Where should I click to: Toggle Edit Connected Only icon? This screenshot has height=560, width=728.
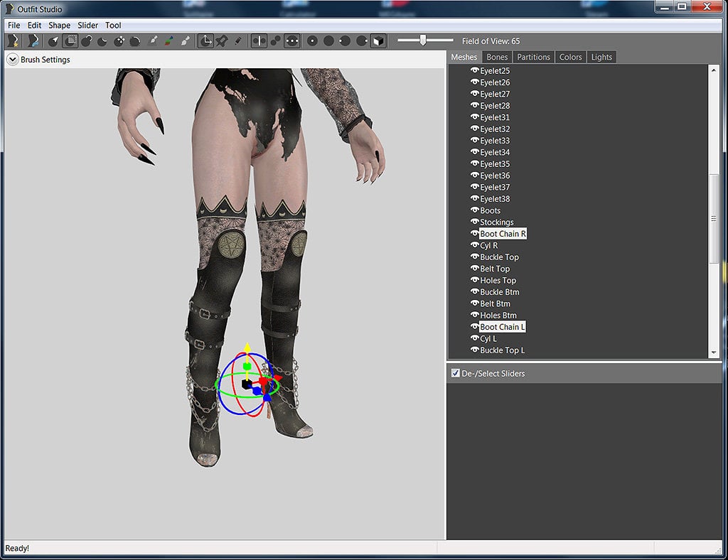coord(275,41)
